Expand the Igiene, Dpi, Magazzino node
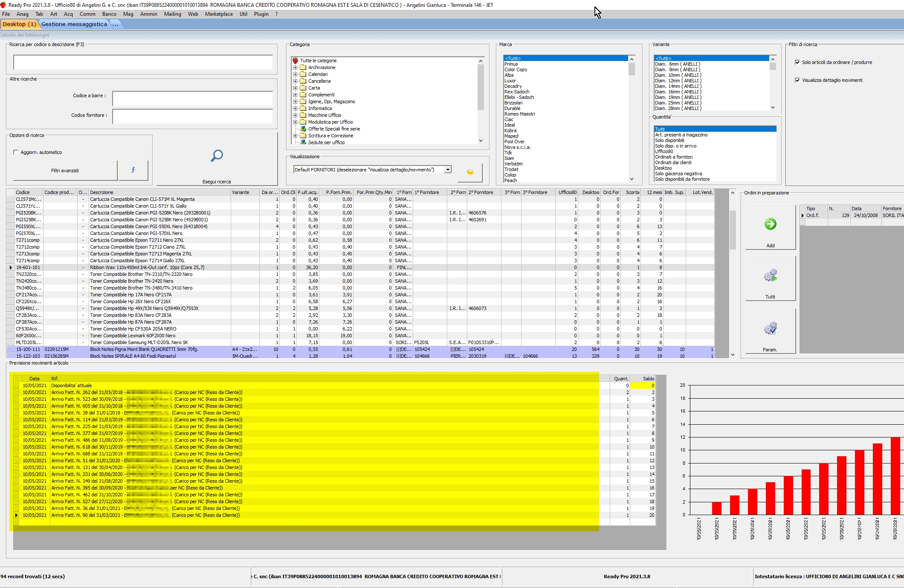This screenshot has height=588, width=904. pyautogui.click(x=295, y=101)
